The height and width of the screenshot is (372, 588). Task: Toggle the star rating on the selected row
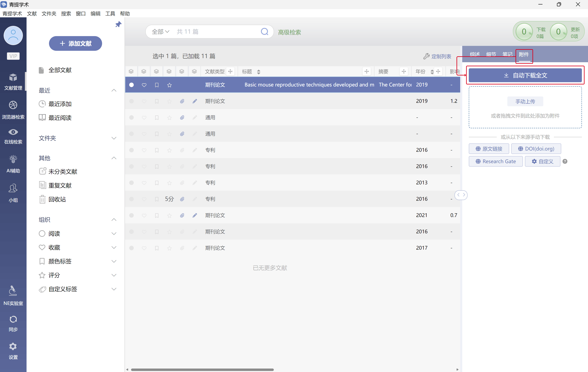(169, 85)
